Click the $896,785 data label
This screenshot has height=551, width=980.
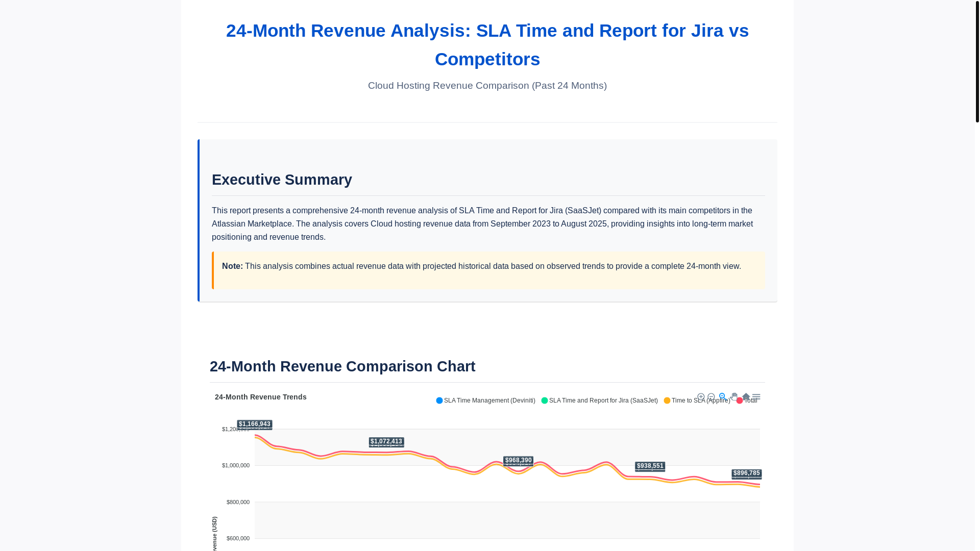747,473
